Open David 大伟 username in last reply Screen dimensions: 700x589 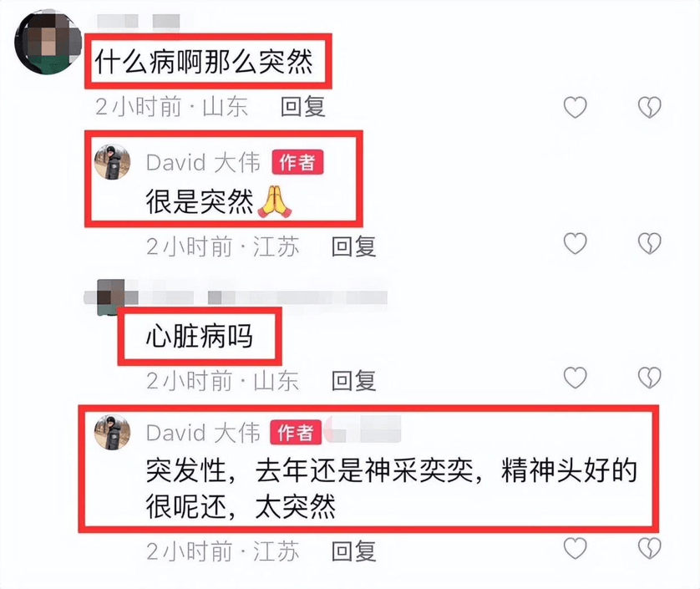point(203,432)
